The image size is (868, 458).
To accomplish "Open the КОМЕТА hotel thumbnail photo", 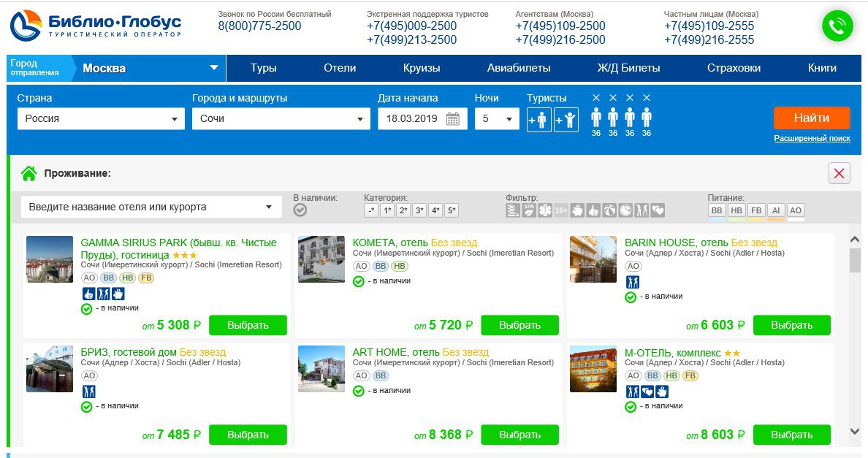I will coord(321,259).
